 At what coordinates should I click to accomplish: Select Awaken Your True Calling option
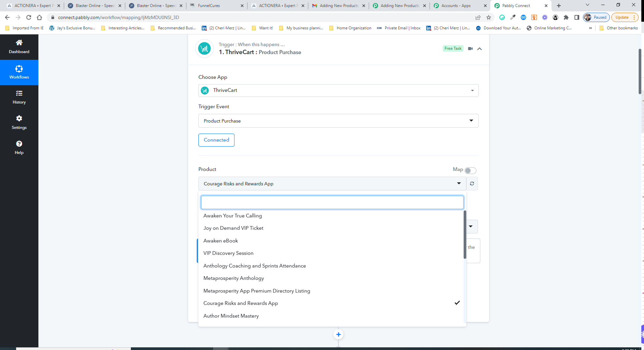tap(331, 216)
